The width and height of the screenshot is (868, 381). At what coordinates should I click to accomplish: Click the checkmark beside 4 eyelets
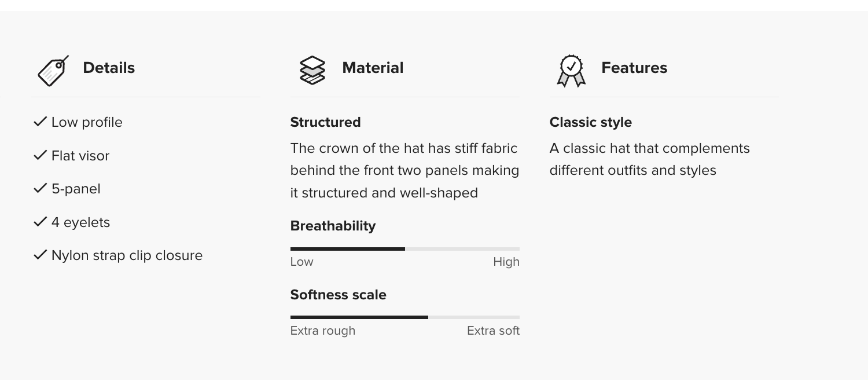click(40, 222)
